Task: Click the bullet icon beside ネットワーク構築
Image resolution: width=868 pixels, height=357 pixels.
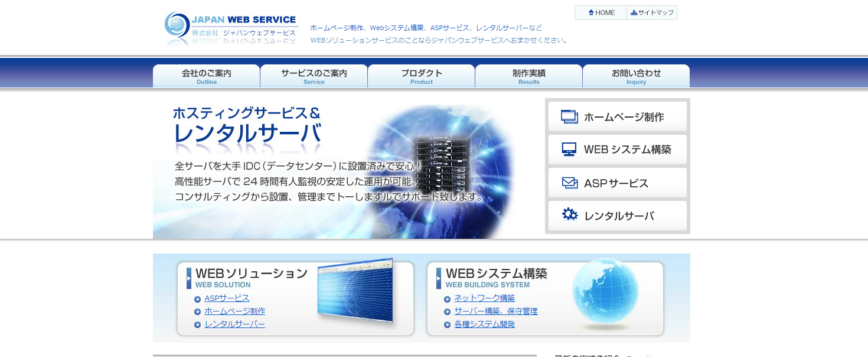Action: (x=448, y=299)
